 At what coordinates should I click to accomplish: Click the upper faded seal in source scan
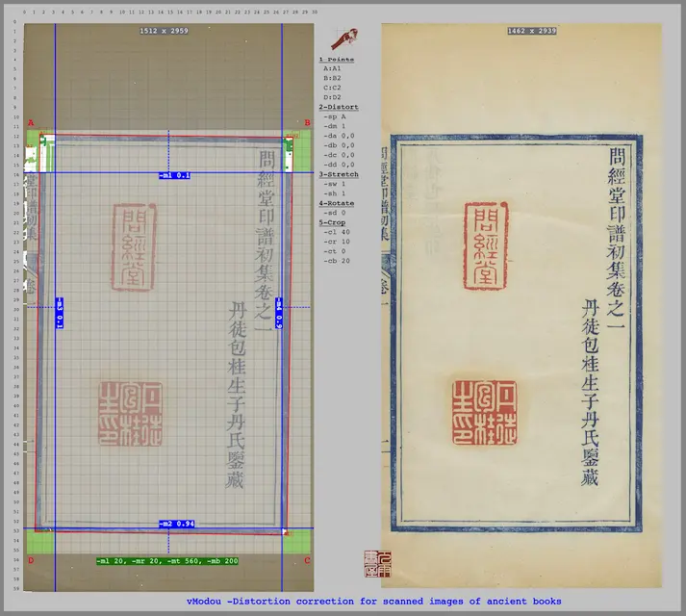[x=134, y=247]
